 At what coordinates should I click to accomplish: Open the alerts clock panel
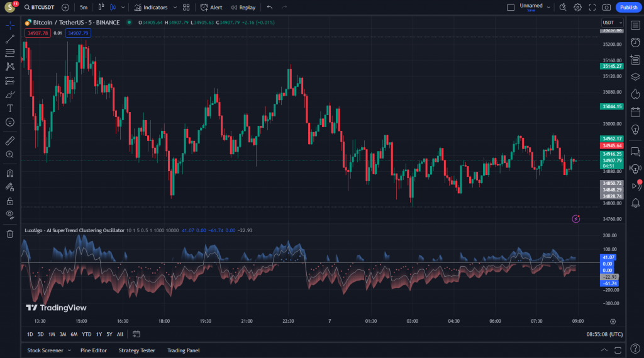click(x=635, y=43)
